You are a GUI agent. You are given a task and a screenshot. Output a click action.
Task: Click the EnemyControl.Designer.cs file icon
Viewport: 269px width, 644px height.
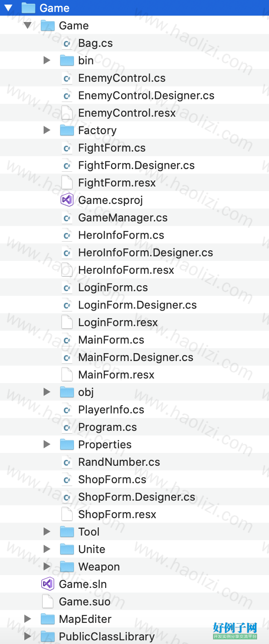coord(67,96)
